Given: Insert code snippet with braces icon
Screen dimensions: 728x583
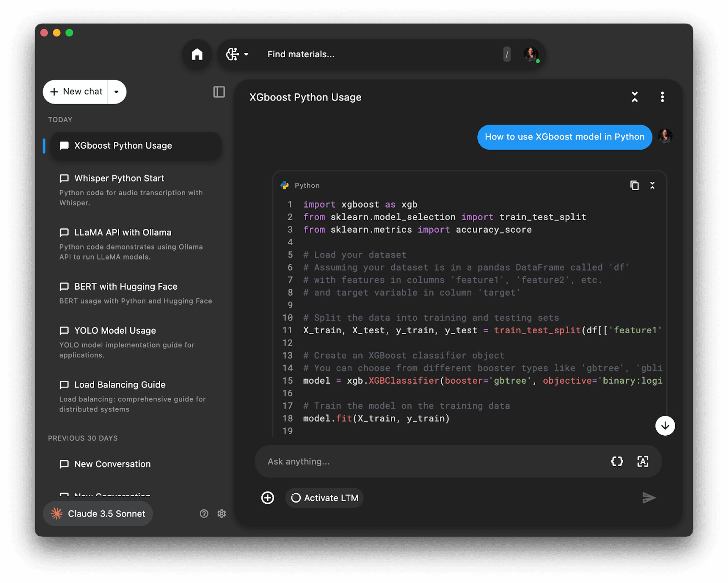Looking at the screenshot, I should pyautogui.click(x=617, y=462).
